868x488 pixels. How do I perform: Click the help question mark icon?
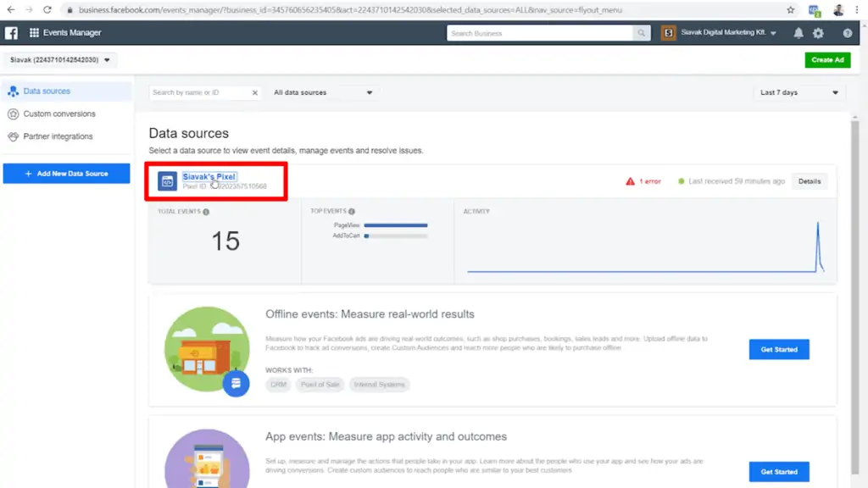click(x=847, y=33)
